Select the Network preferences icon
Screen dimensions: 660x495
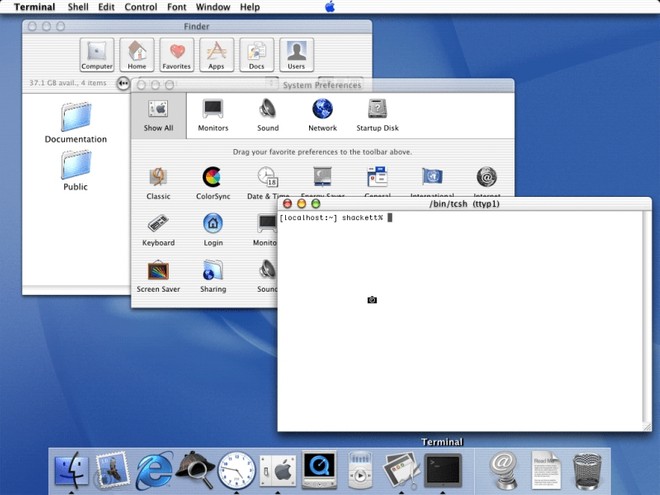(322, 115)
